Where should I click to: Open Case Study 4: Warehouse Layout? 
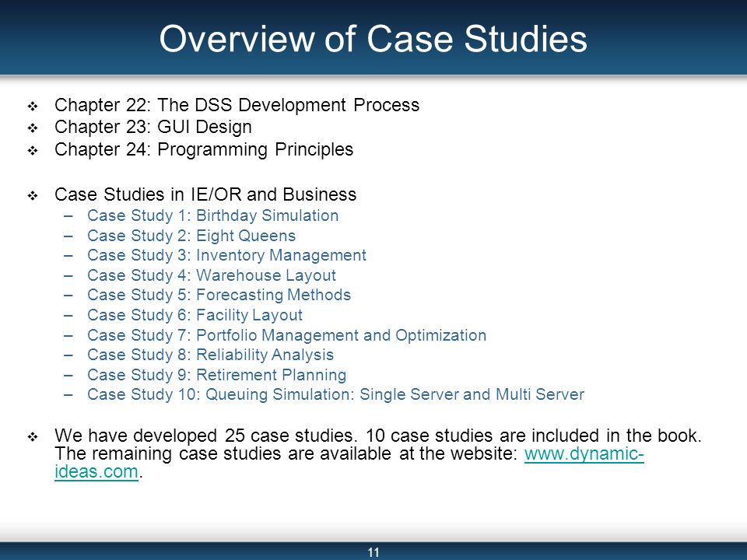point(212,275)
